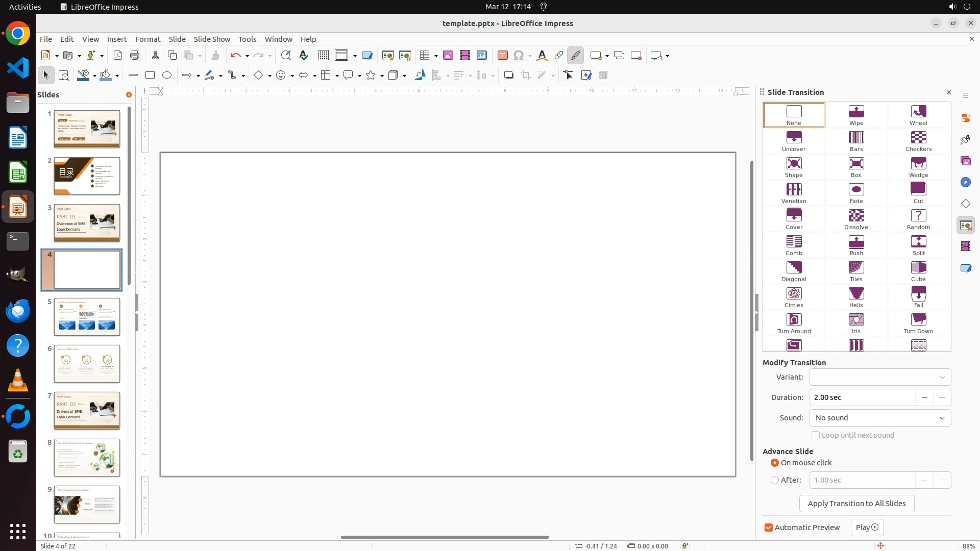The image size is (980, 551).
Task: Click Apply Transition to All Slides
Action: pos(856,504)
